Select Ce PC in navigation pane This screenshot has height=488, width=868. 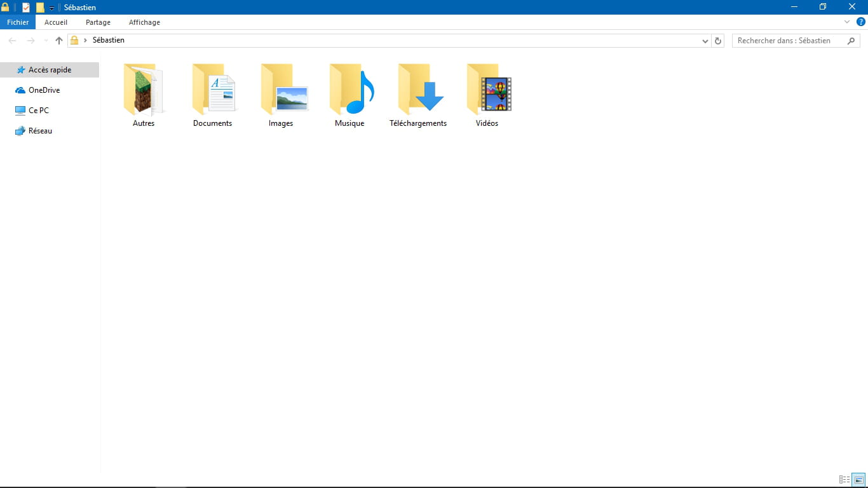click(x=50, y=111)
